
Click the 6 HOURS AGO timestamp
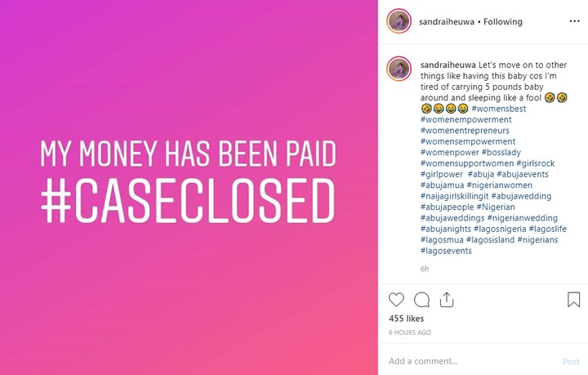point(409,333)
